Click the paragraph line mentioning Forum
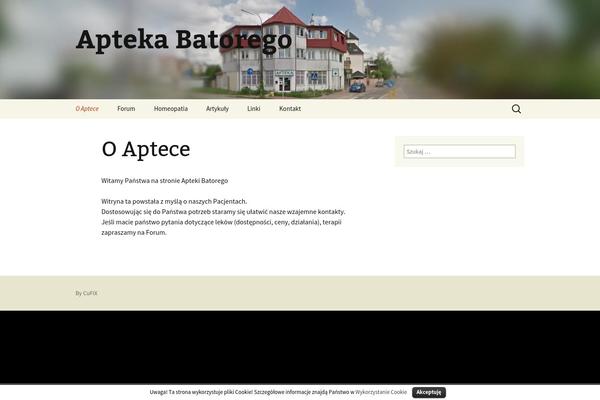This screenshot has width=600, height=400. click(134, 232)
